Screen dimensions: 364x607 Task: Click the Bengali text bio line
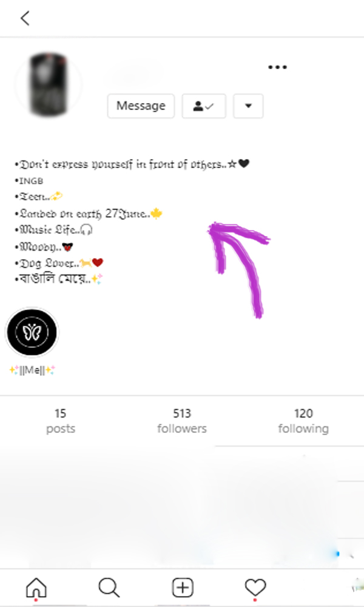[x=59, y=279]
